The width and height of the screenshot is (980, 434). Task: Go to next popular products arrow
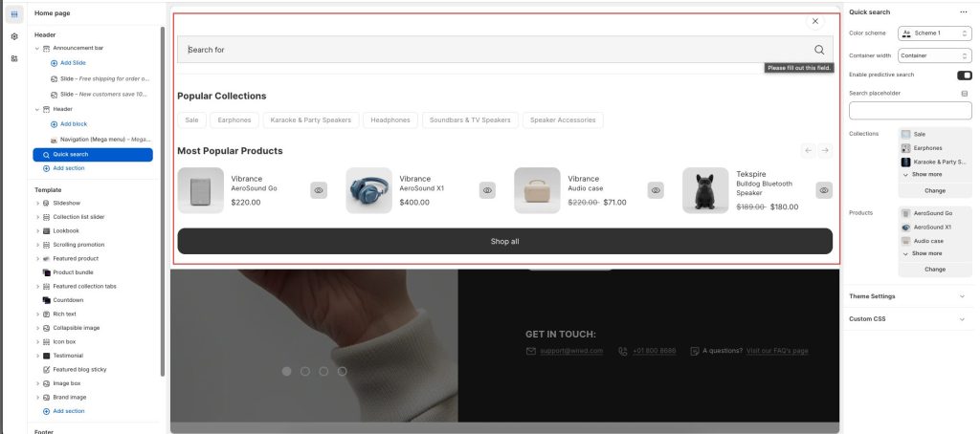pyautogui.click(x=825, y=150)
